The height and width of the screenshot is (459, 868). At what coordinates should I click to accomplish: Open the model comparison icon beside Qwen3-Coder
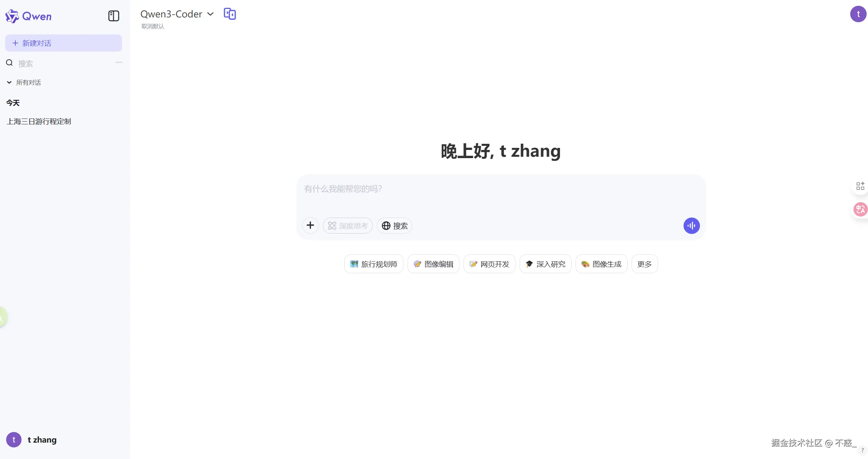click(x=230, y=14)
